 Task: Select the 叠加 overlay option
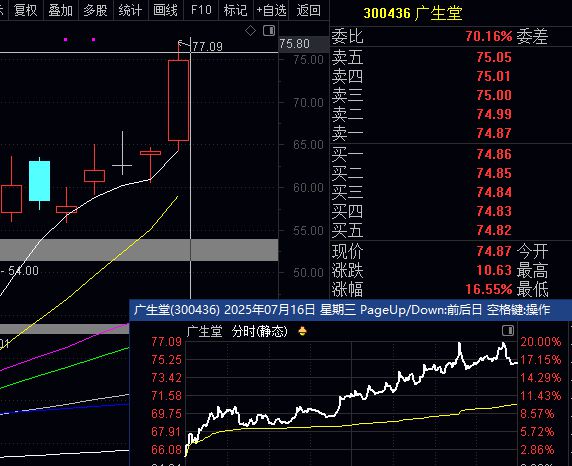[61, 10]
